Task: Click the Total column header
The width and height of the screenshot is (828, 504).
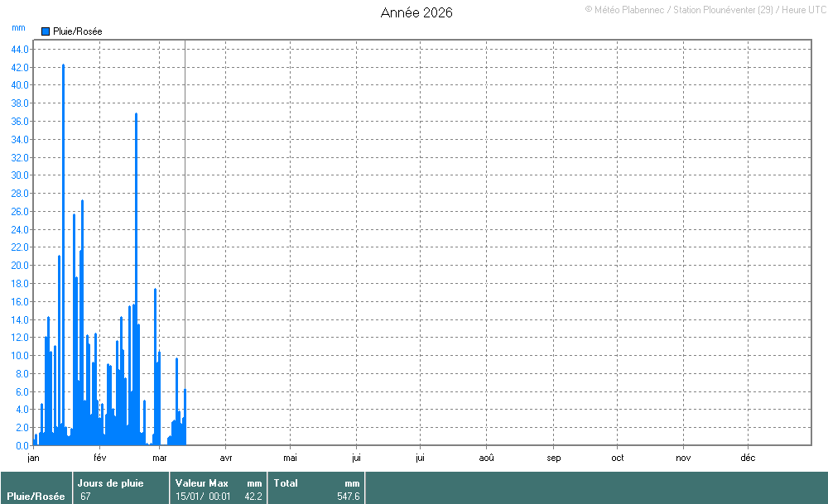Action: [x=286, y=483]
